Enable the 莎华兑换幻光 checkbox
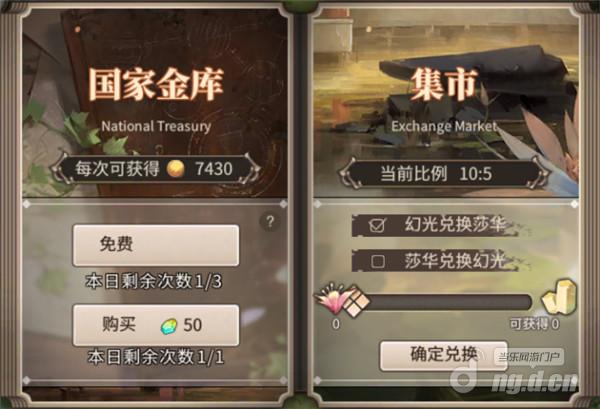The width and height of the screenshot is (600, 409). (378, 261)
